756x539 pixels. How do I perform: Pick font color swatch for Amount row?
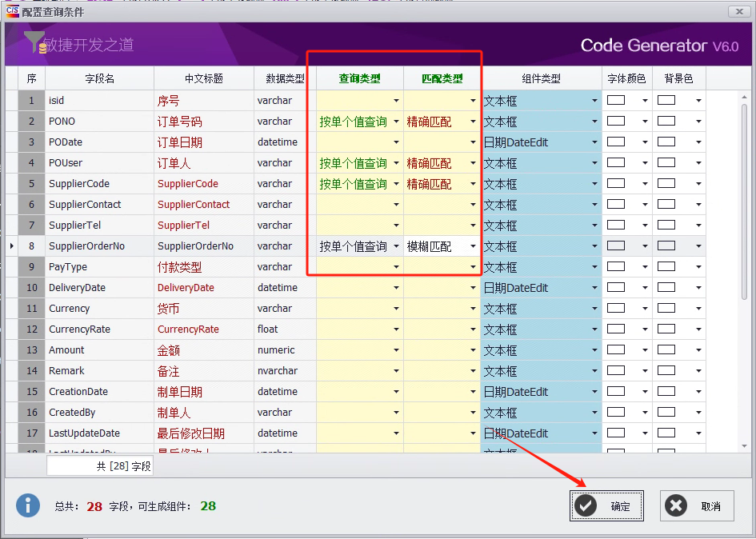tap(616, 349)
